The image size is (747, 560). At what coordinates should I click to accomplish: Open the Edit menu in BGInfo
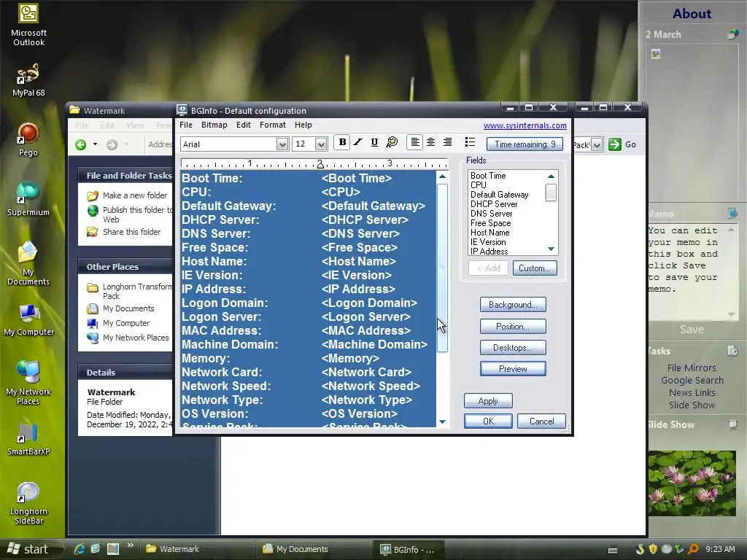click(244, 125)
